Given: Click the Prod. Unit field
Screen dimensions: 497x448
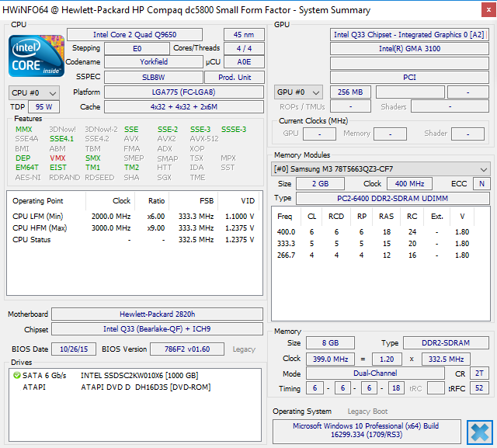Looking at the screenshot, I should point(235,78).
